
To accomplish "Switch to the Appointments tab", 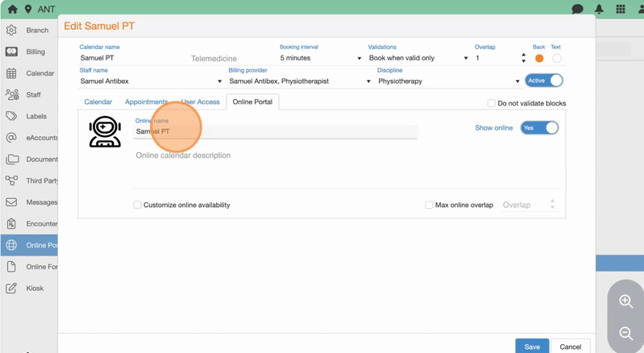I will pyautogui.click(x=146, y=102).
